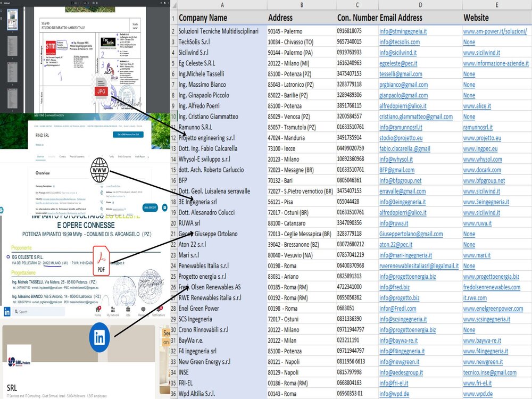
Task: Select spreadsheet column B header
Action: pyautogui.click(x=301, y=5)
